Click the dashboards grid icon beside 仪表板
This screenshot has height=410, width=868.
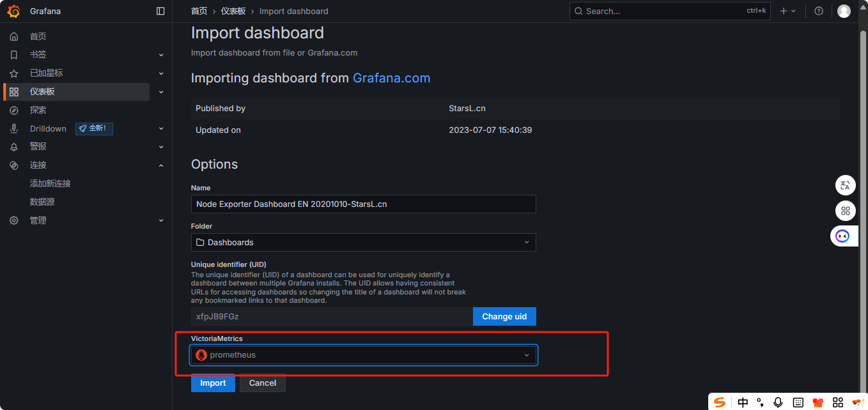pos(14,92)
